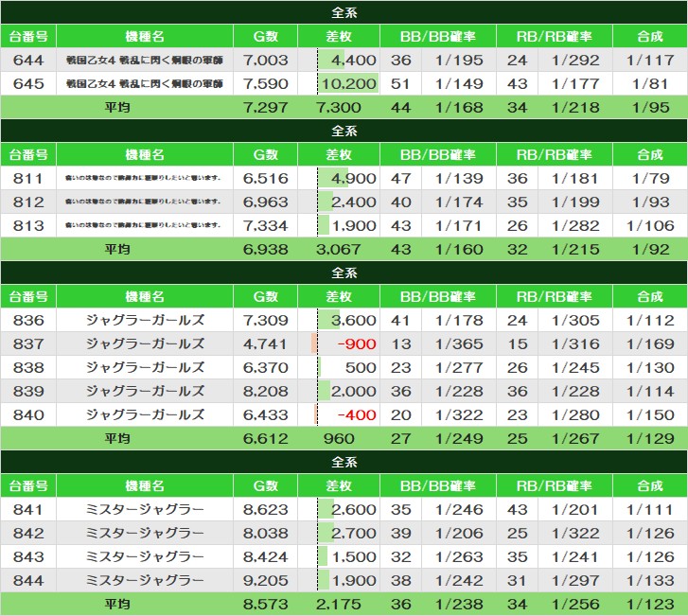Click ミスタージャグラー name in row 841

[x=145, y=510]
